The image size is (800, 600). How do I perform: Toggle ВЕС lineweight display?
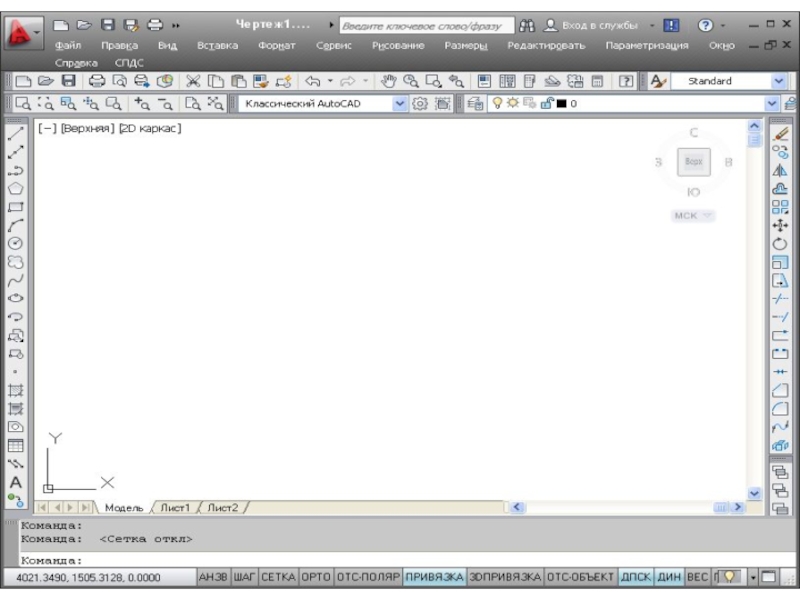pyautogui.click(x=697, y=577)
